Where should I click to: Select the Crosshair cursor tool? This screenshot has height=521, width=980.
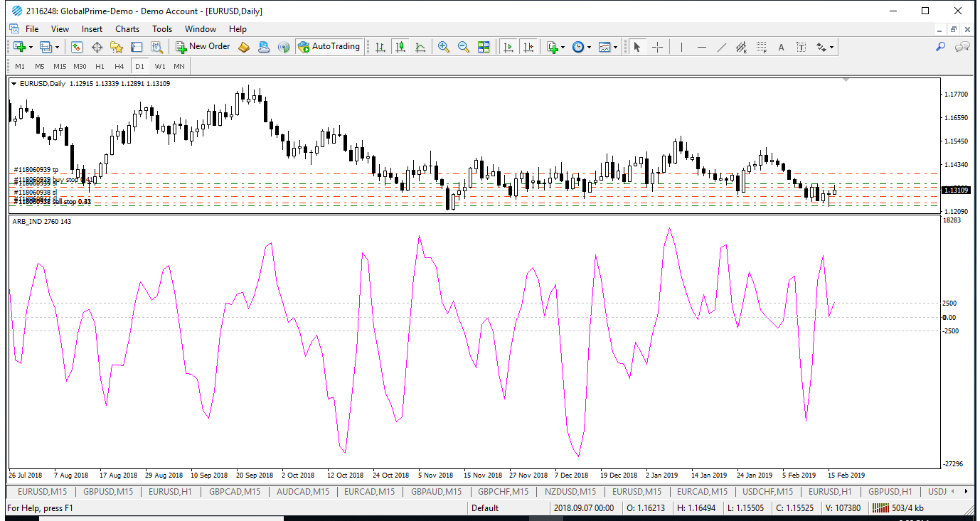click(x=658, y=47)
